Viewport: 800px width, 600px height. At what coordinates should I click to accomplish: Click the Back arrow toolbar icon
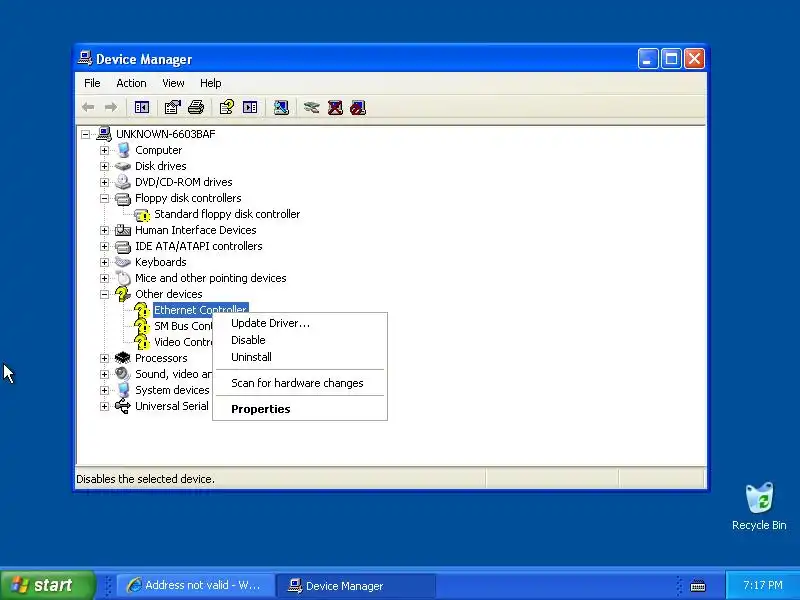point(88,107)
